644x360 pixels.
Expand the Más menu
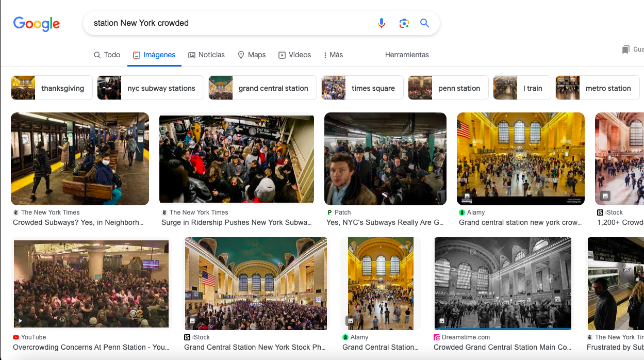[333, 55]
